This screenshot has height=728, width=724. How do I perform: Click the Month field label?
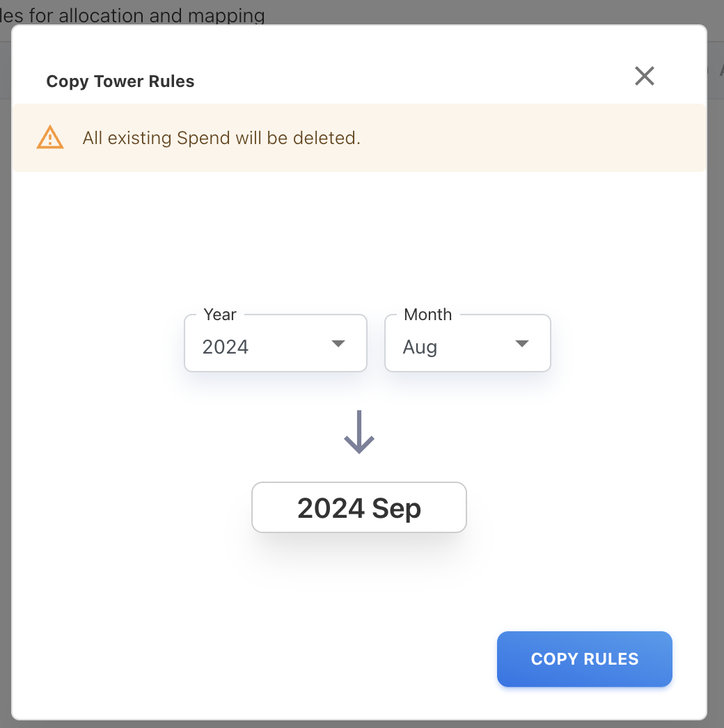427,315
